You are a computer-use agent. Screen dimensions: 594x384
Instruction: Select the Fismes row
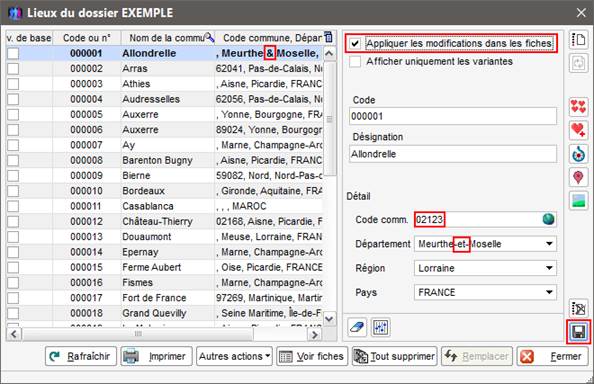tap(164, 283)
